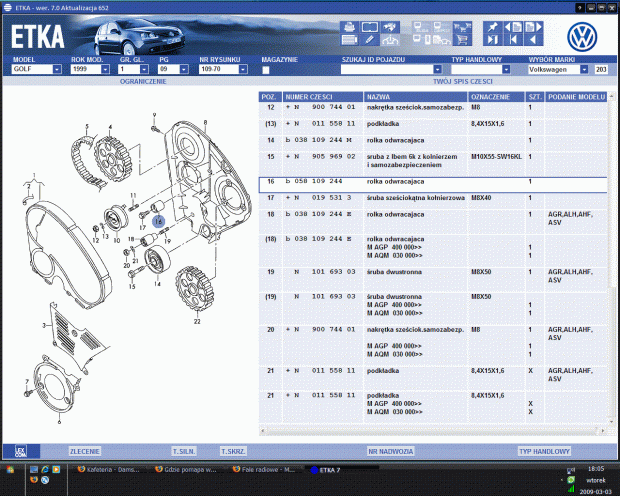The height and width of the screenshot is (496, 620).
Task: Click the binoculars search icon
Action: click(390, 27)
